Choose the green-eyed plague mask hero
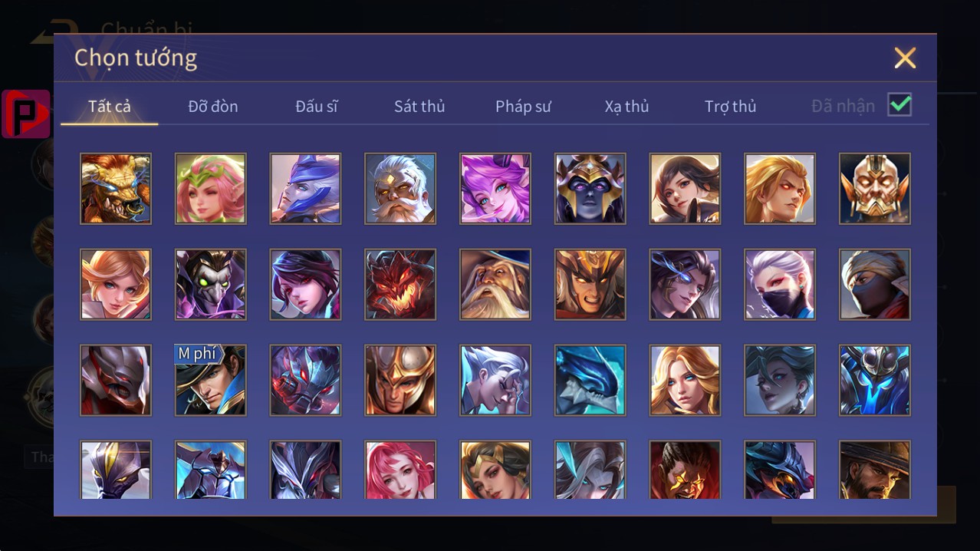 pos(211,285)
